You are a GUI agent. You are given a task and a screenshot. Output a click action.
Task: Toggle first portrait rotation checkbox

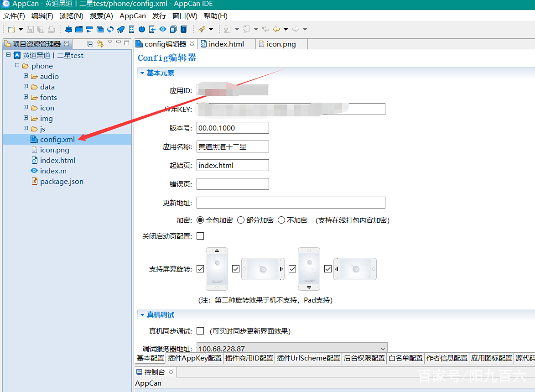coord(200,269)
